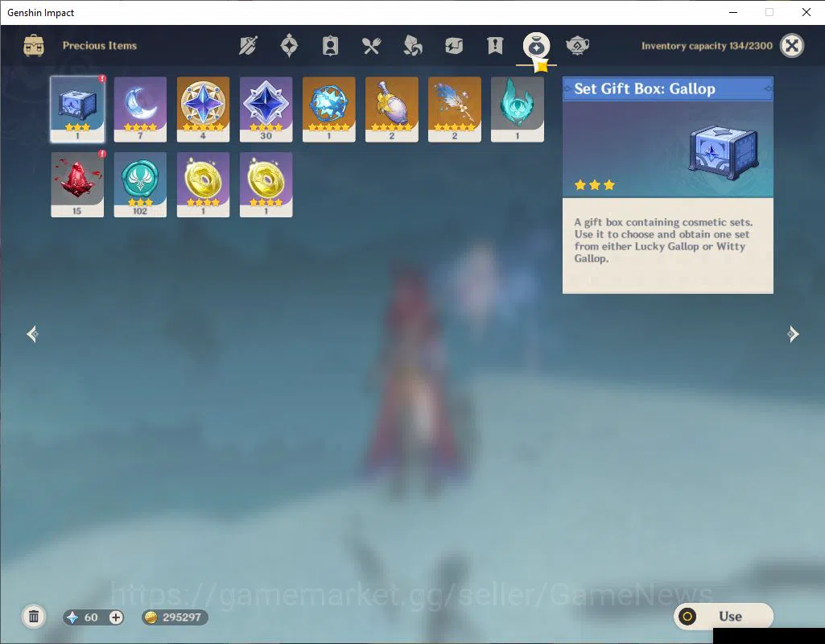The image size is (825, 644).
Task: Open the Quest items tab
Action: [494, 46]
